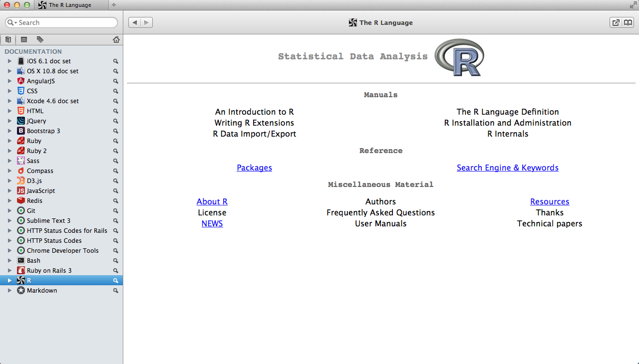
Task: Open page in external browser icon
Action: pyautogui.click(x=616, y=22)
